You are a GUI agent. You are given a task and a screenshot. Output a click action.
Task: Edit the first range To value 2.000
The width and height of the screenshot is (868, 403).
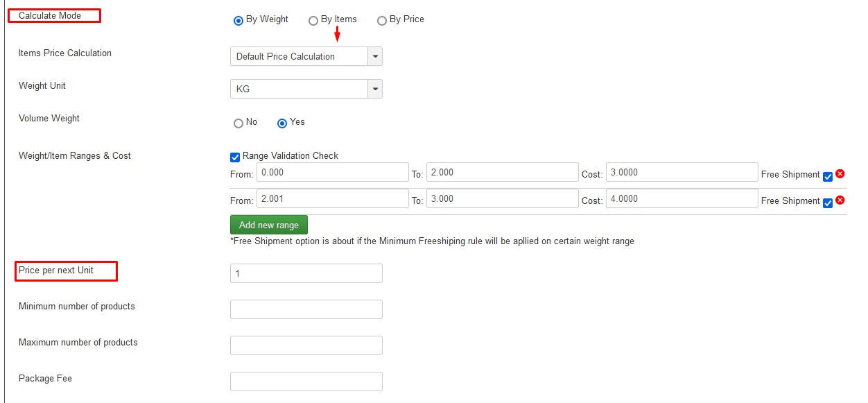(x=503, y=172)
